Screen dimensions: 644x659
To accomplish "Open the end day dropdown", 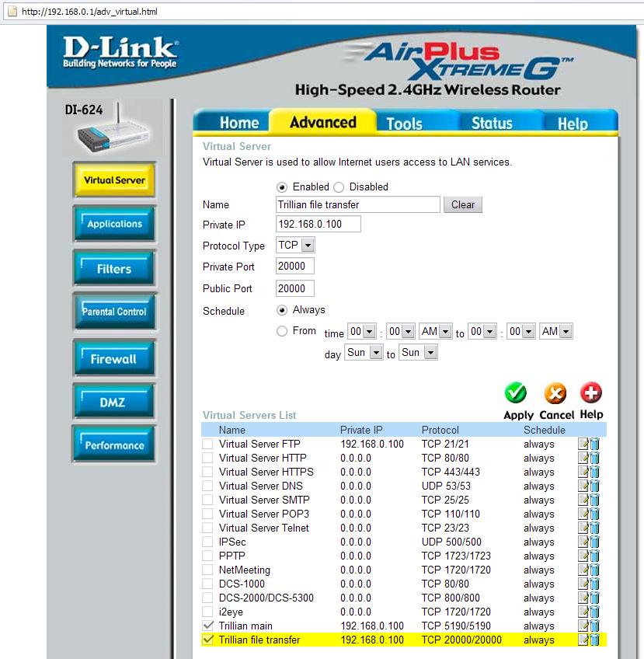I will pos(418,352).
